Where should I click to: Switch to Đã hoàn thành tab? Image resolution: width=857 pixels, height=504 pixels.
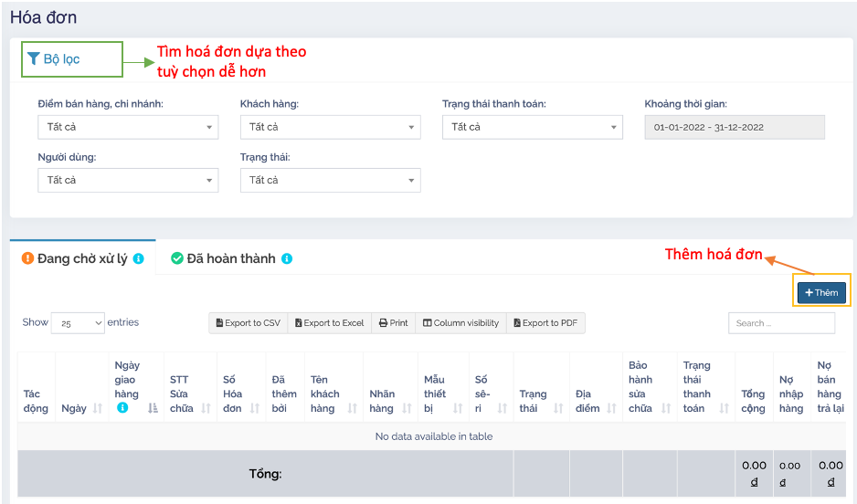(x=230, y=258)
